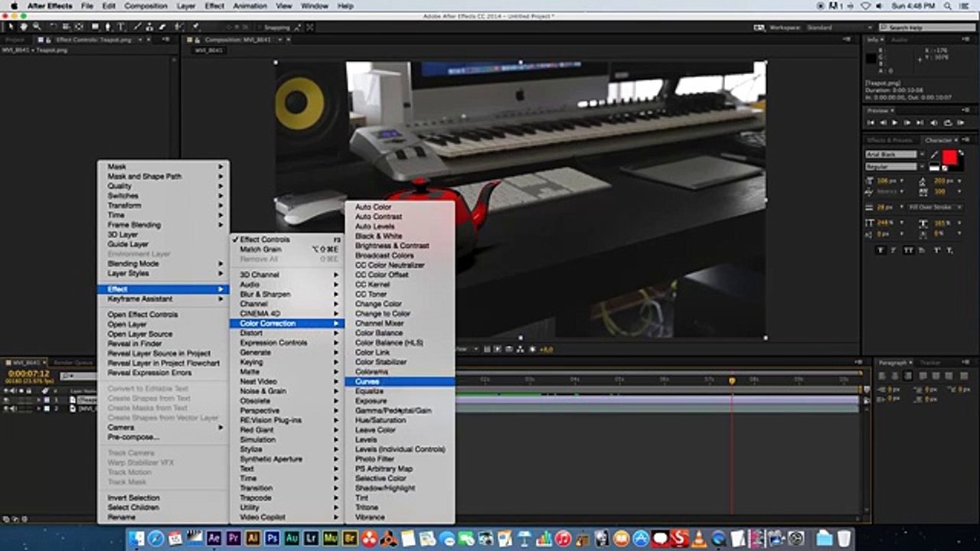Click the timeline current-time indicator marker
Screen dimensions: 980x551
(732, 380)
